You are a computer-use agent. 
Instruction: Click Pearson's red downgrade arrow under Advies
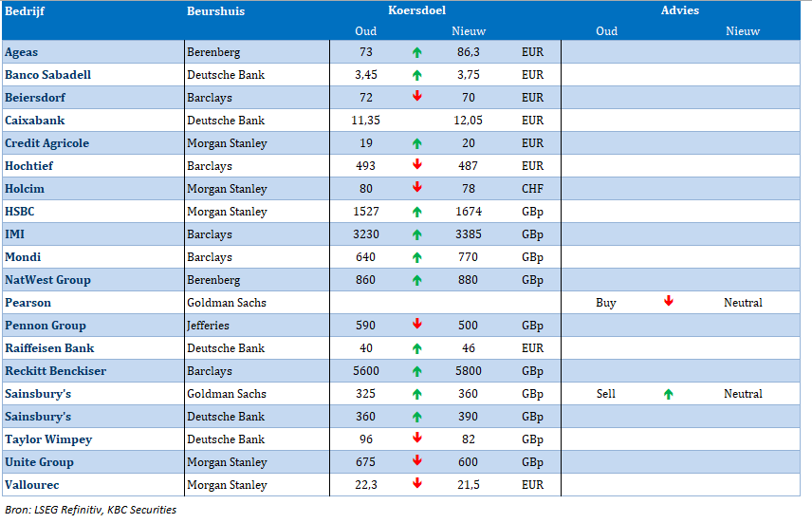(669, 301)
